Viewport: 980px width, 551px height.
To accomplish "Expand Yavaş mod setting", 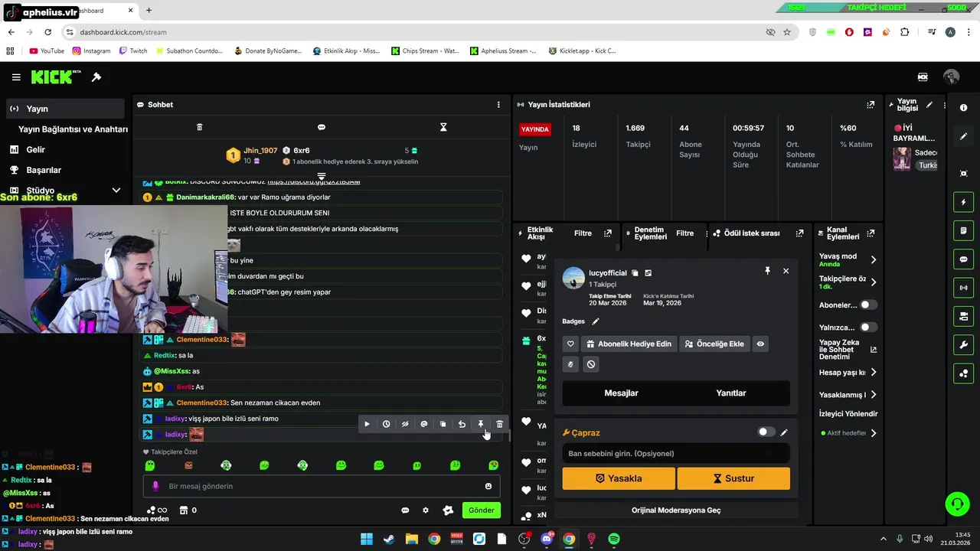I will pyautogui.click(x=874, y=259).
